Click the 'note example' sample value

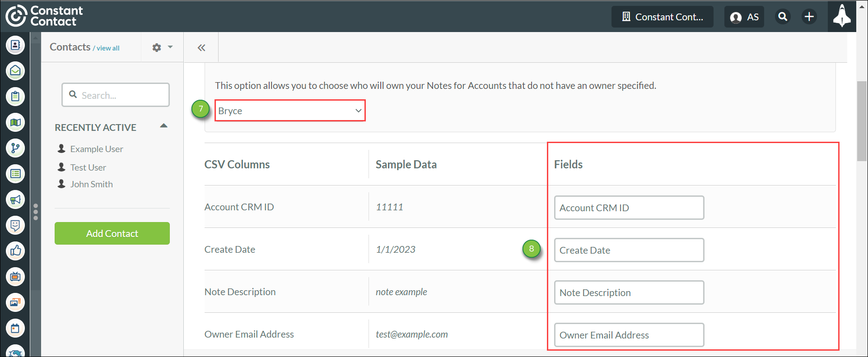pyautogui.click(x=401, y=292)
